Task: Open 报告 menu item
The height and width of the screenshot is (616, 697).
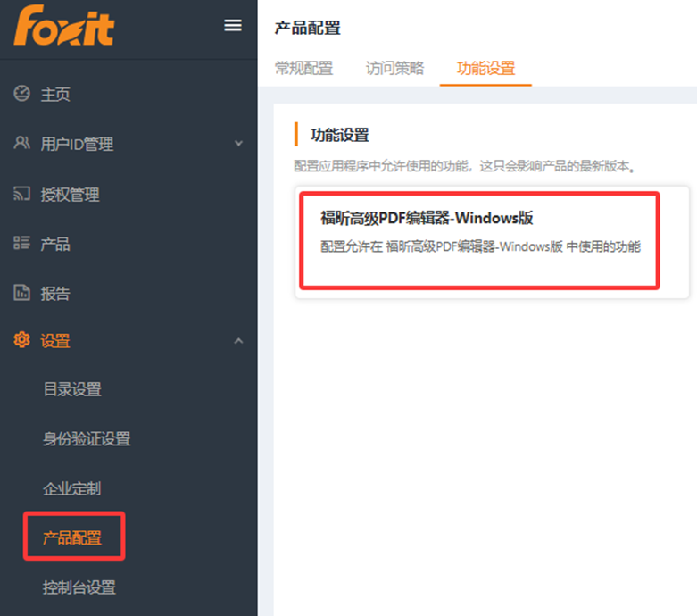Action: 55,294
